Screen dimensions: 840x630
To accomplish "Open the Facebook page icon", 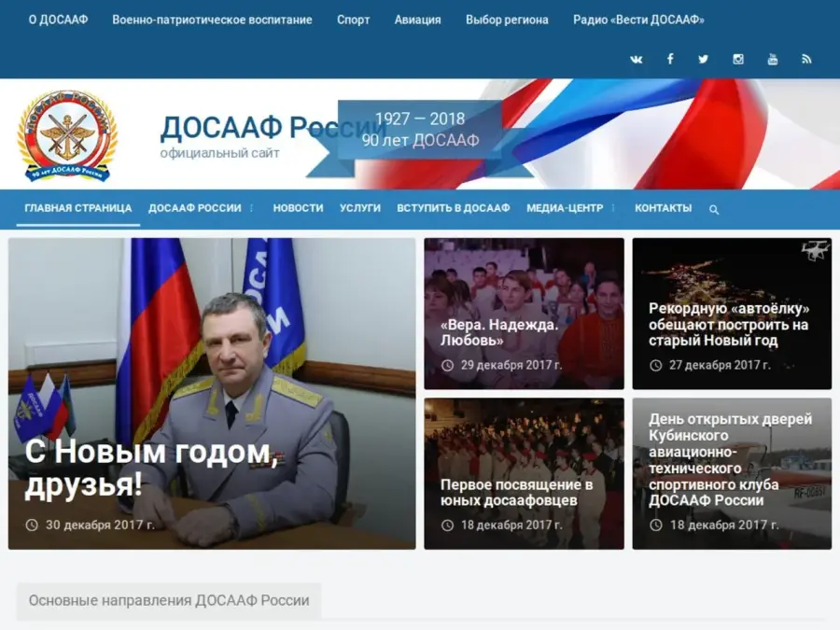I will coord(669,59).
